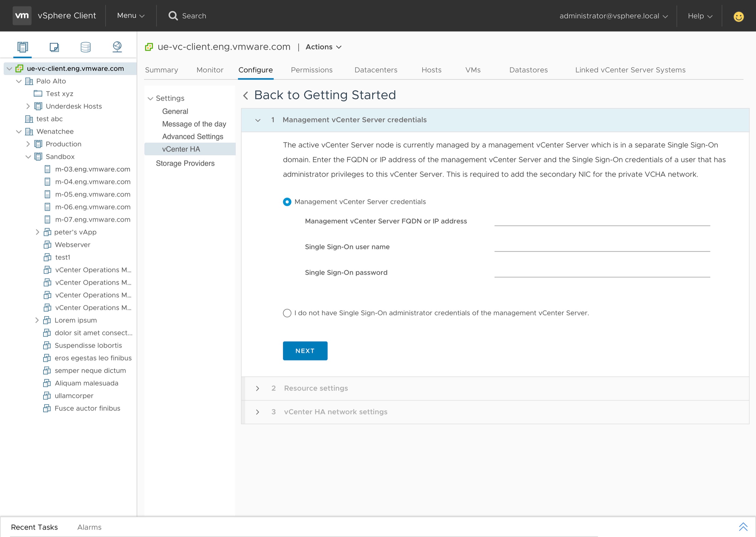
Task: Expand step 2 Resource settings
Action: pos(258,389)
